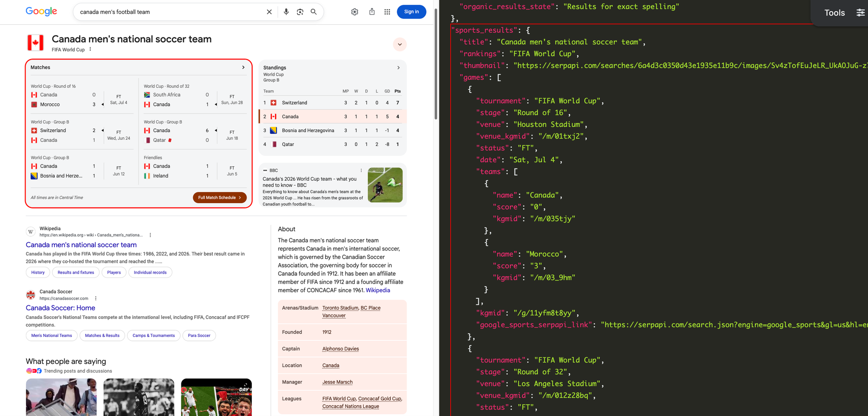Open the three-dot menu beside FIFA World Cup
Image resolution: width=868 pixels, height=416 pixels.
tap(90, 49)
